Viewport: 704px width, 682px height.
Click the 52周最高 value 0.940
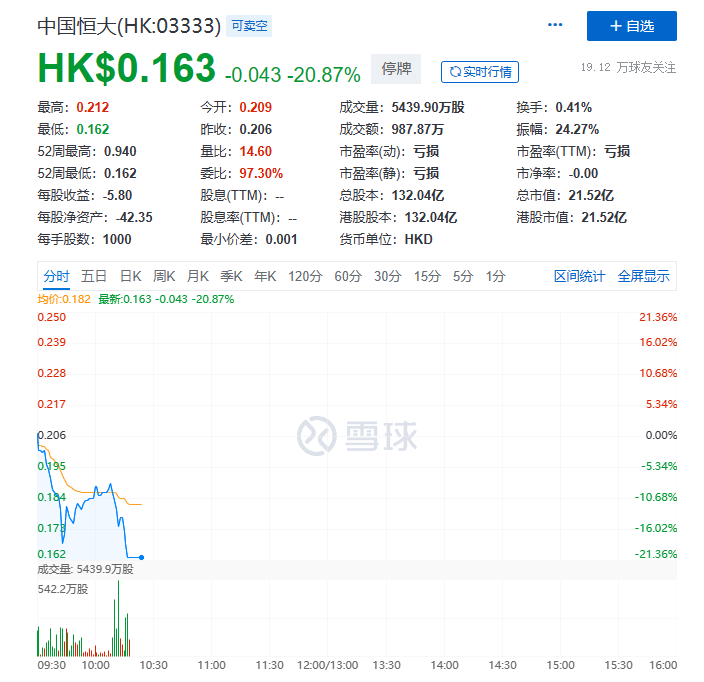click(x=120, y=151)
